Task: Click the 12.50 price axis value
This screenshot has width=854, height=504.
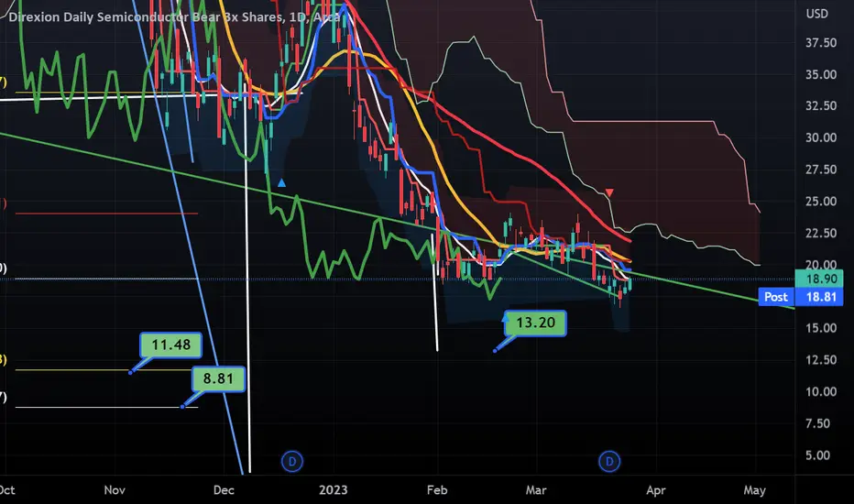Action: coord(821,359)
